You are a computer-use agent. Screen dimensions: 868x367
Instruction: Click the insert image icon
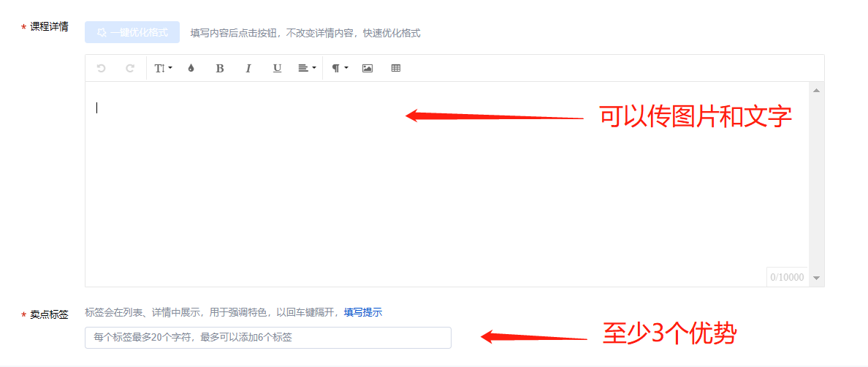[x=367, y=68]
